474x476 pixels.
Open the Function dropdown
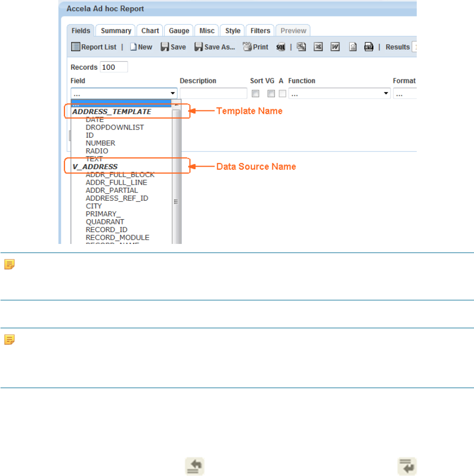339,93
